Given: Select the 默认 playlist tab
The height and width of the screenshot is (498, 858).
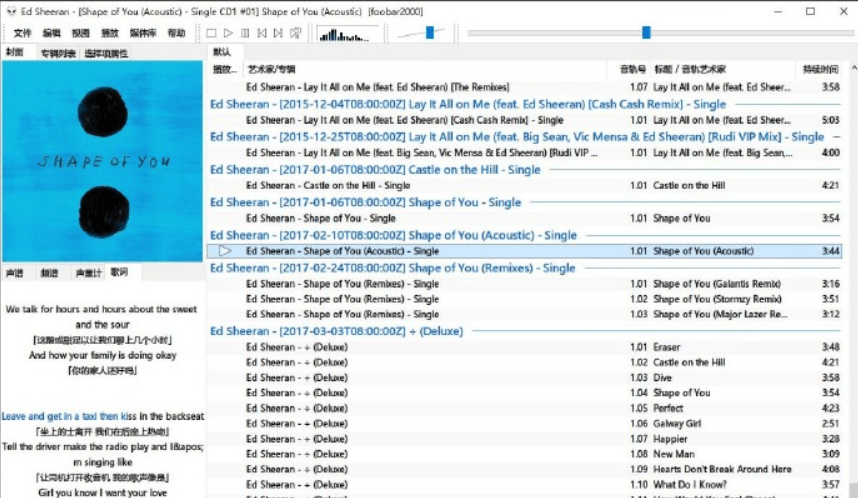Looking at the screenshot, I should (x=222, y=52).
